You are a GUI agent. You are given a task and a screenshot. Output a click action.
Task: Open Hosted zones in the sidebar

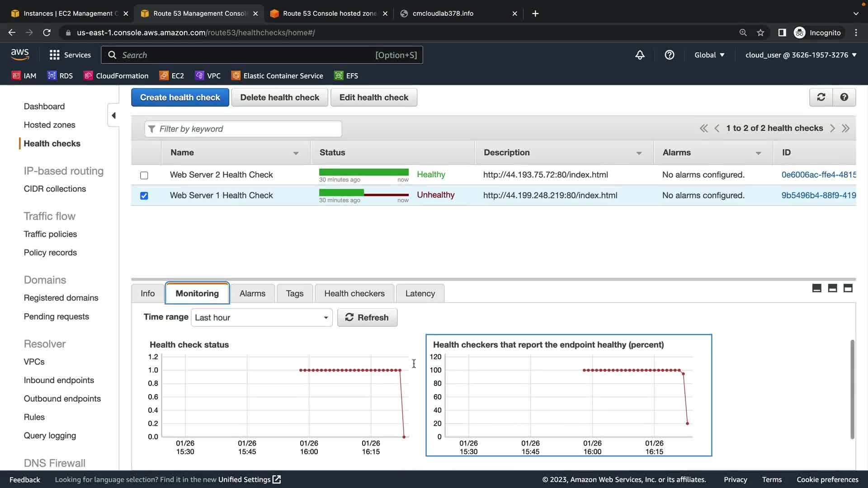tap(49, 125)
